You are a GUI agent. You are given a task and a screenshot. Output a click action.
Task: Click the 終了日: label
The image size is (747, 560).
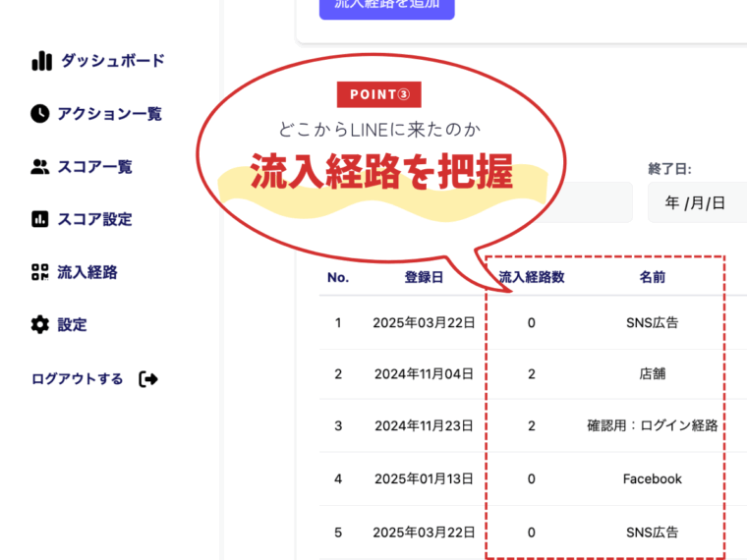669,169
